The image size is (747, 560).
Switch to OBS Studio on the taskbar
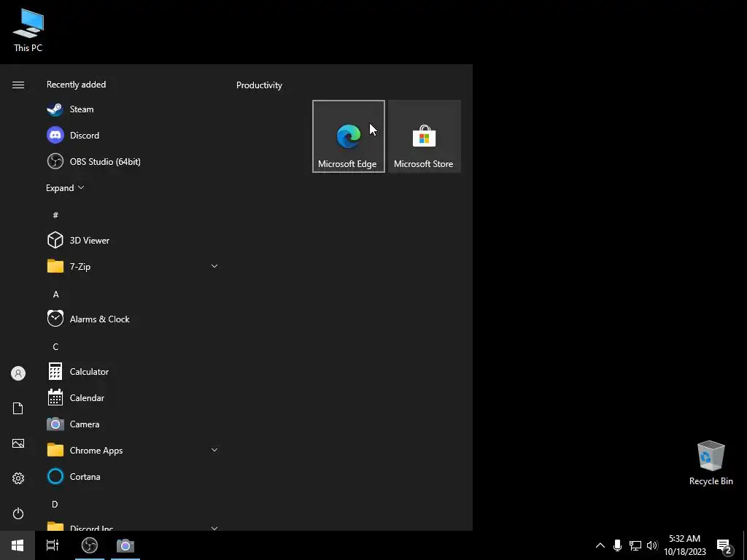[x=90, y=545]
